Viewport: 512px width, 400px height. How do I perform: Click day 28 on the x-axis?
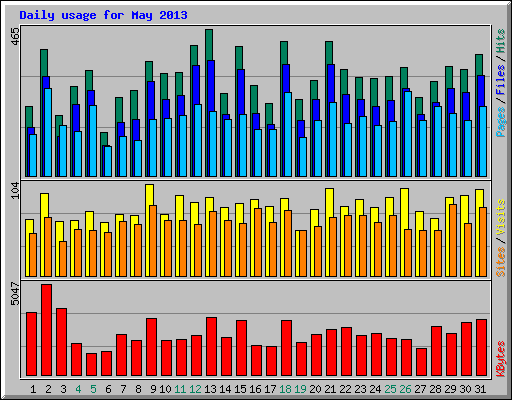coord(435,389)
